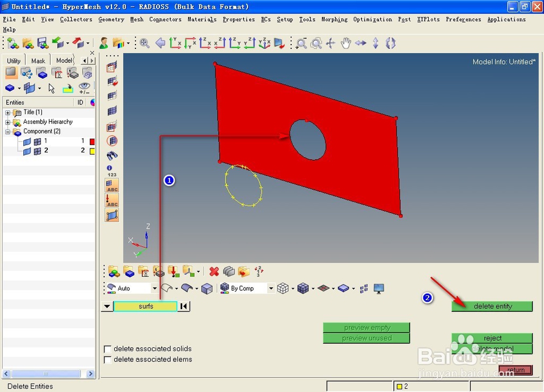
Task: Toggle mesh visibility for component 1
Action: tap(38, 141)
